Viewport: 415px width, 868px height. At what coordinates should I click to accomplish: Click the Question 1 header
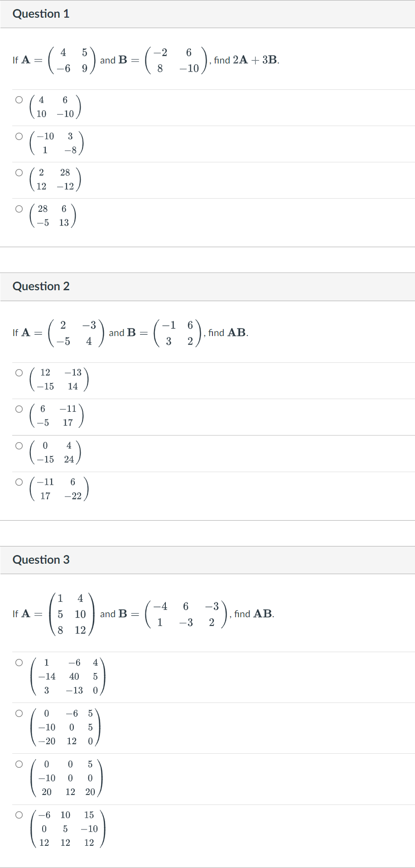click(41, 14)
